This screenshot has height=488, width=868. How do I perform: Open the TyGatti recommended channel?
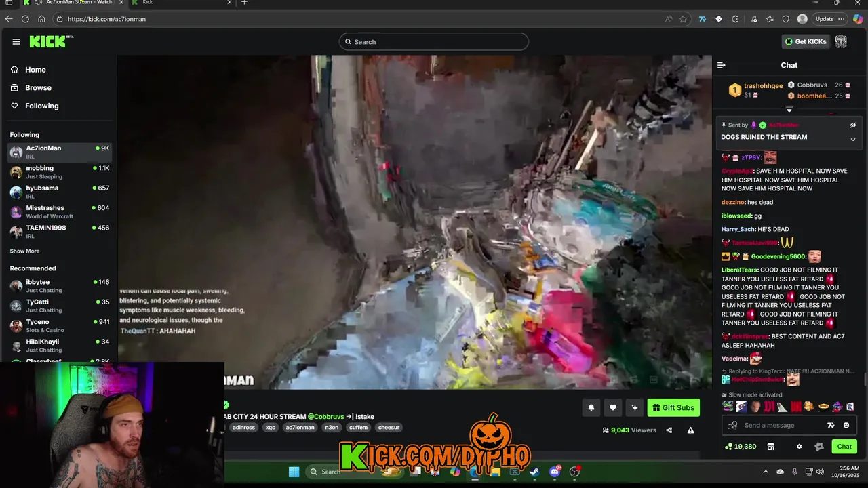point(60,306)
